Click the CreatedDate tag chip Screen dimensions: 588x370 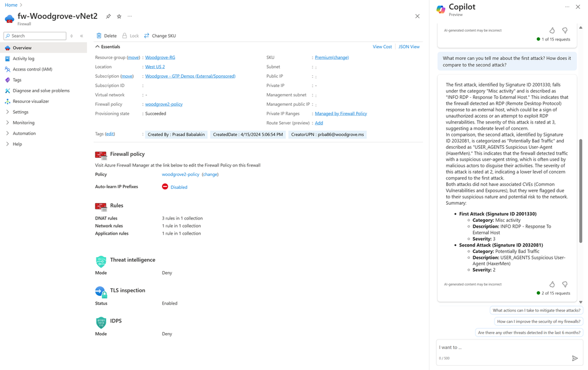point(248,135)
